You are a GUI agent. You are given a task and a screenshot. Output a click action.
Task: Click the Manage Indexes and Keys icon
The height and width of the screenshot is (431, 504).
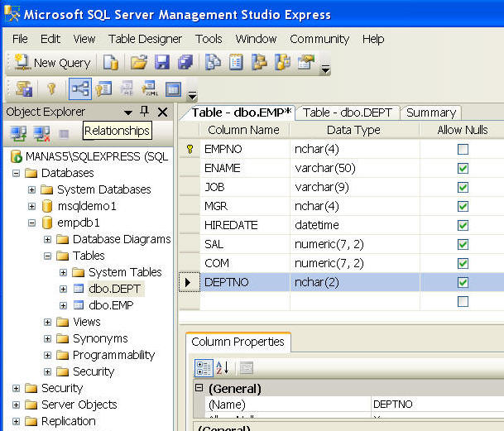[x=103, y=89]
